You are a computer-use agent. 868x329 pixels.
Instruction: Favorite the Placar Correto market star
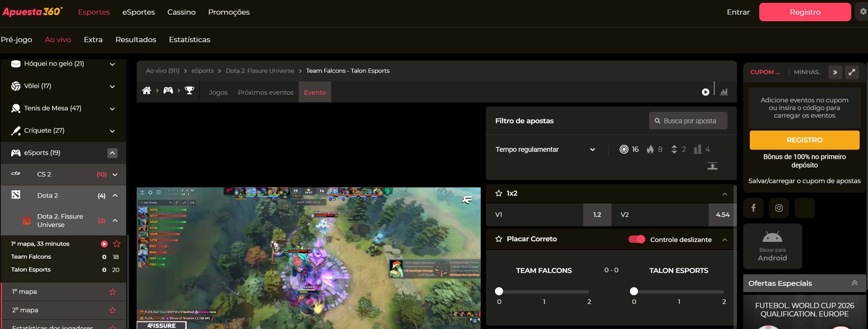[499, 239]
